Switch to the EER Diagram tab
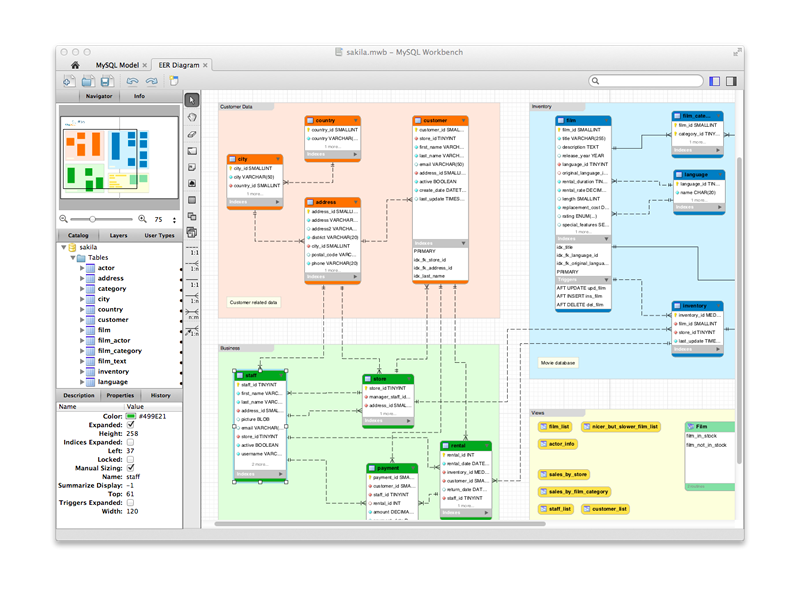The width and height of the screenshot is (800, 600). point(179,65)
